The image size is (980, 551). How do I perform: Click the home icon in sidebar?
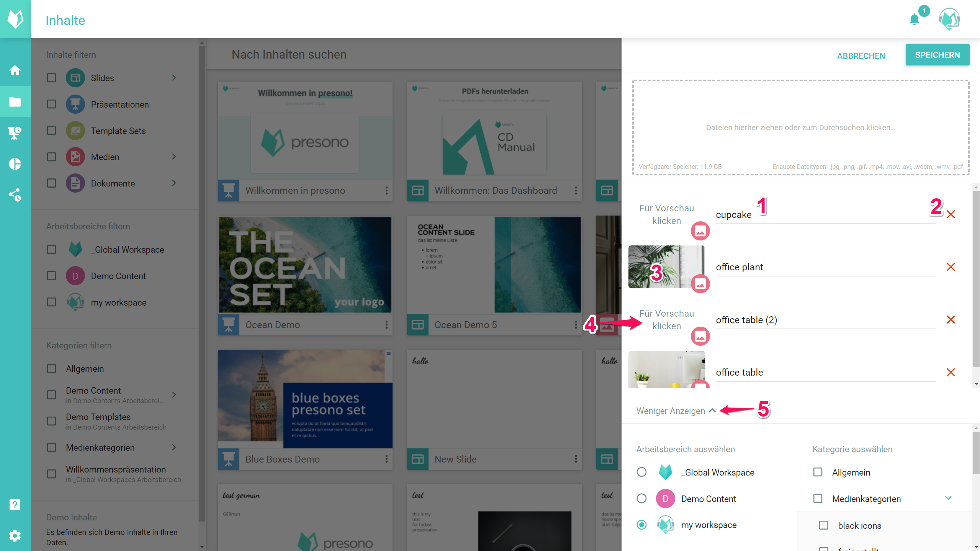tap(15, 70)
